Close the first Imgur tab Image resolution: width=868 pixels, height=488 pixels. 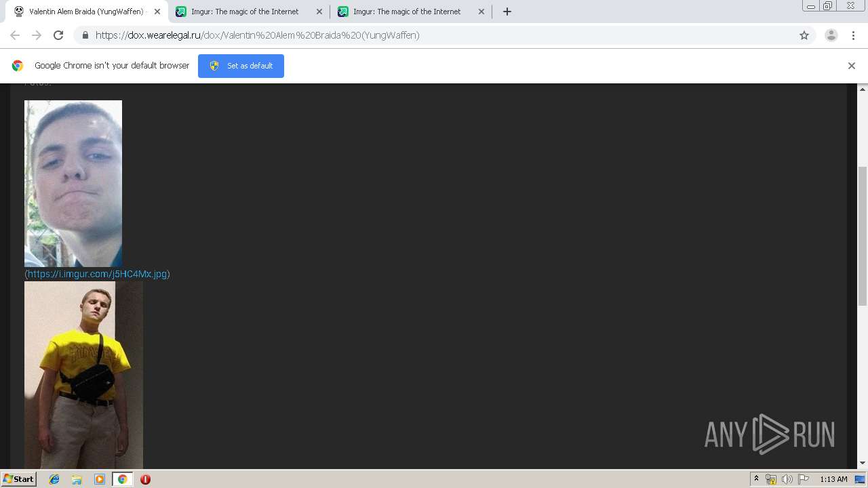click(319, 12)
